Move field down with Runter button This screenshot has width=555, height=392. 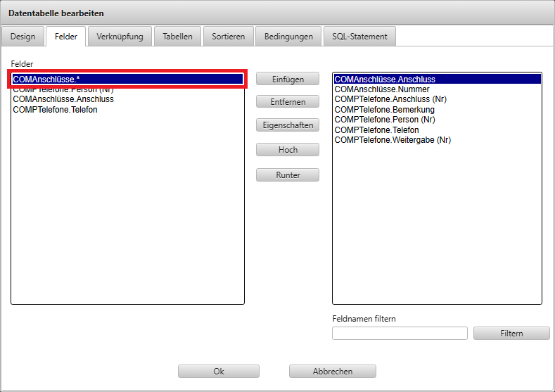pos(288,175)
